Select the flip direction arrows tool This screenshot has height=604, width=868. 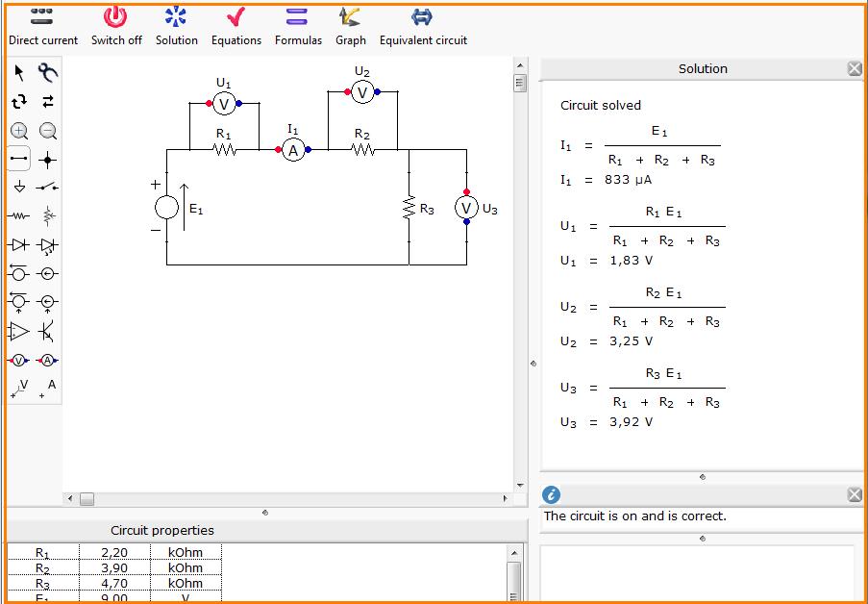[48, 102]
